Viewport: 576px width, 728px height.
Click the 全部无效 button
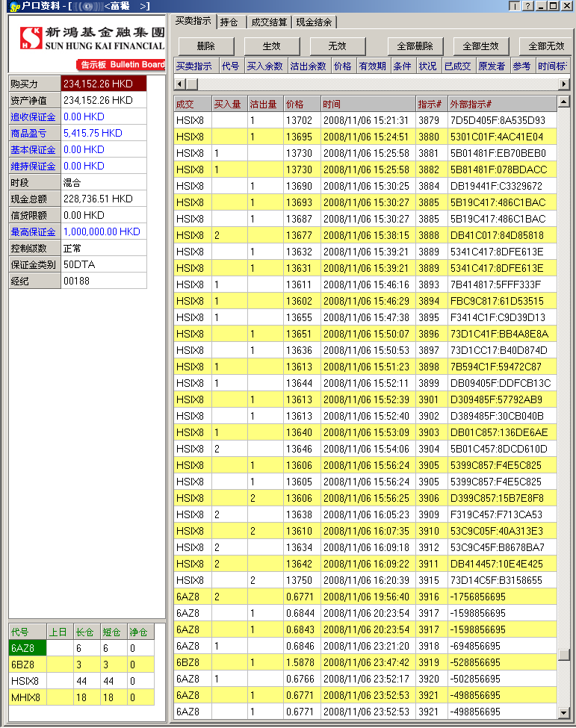[x=545, y=46]
